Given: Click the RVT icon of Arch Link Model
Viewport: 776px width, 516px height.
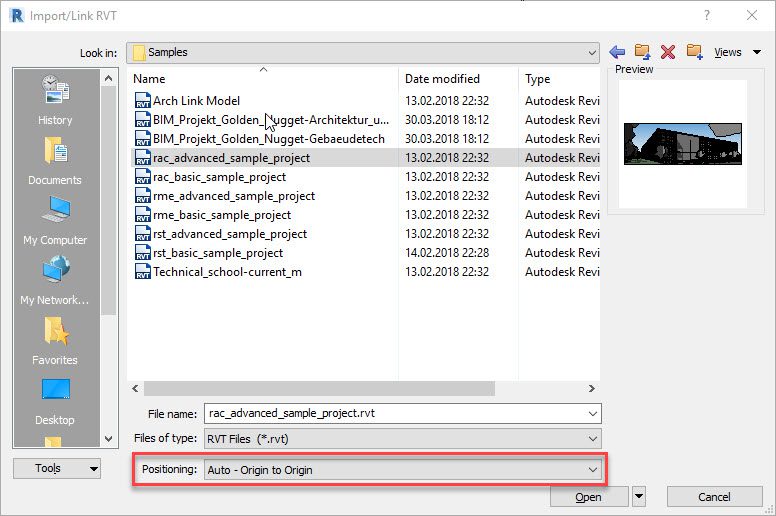Looking at the screenshot, I should click(143, 100).
